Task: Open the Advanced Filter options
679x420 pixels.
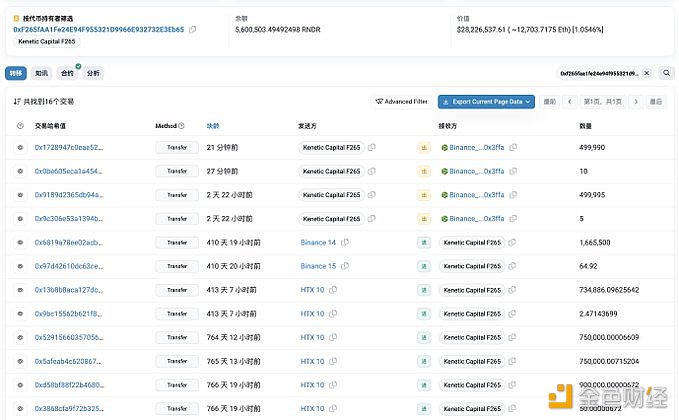Action: point(401,102)
